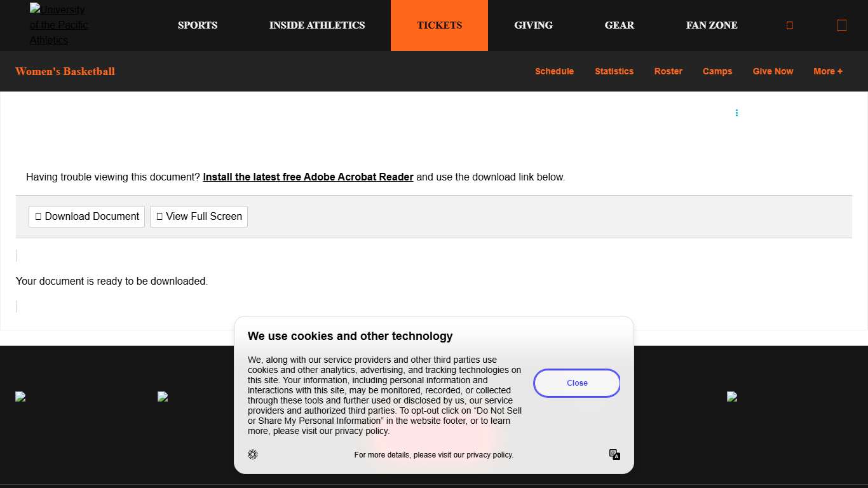Open the Women's Basketball Schedule link
The width and height of the screenshot is (868, 488).
tap(554, 71)
